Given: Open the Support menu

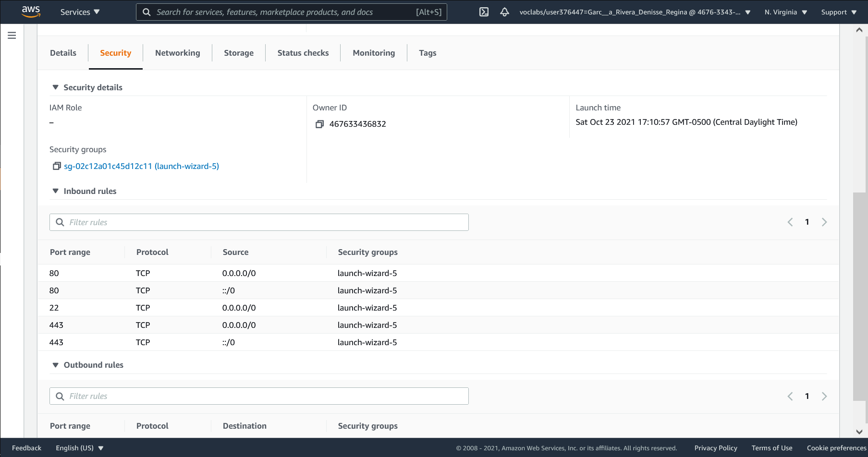Looking at the screenshot, I should [838, 12].
